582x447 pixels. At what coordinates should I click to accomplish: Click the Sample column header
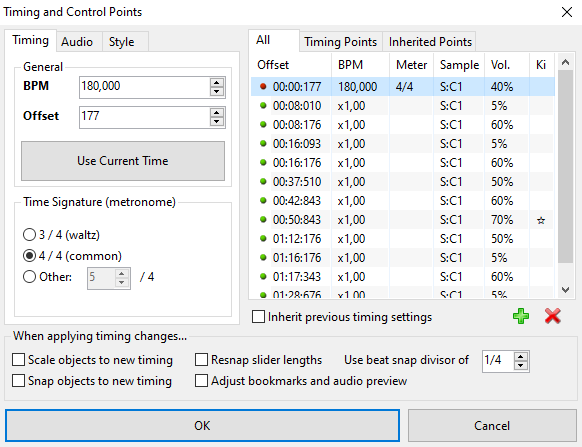[x=459, y=65]
